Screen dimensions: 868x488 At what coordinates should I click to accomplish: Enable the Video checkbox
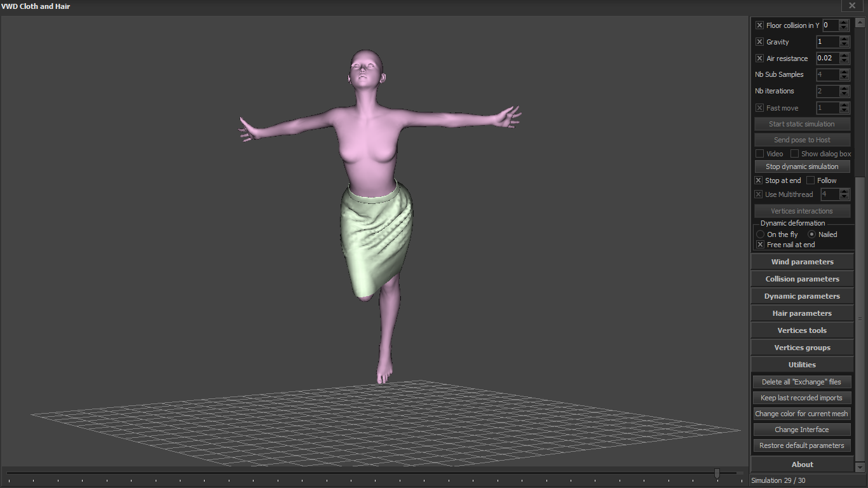[759, 154]
